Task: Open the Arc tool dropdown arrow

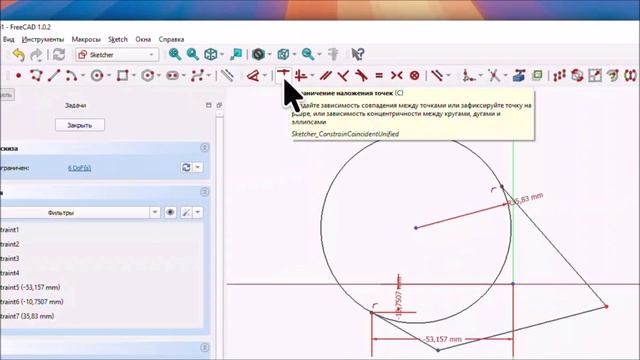Action: point(83,76)
